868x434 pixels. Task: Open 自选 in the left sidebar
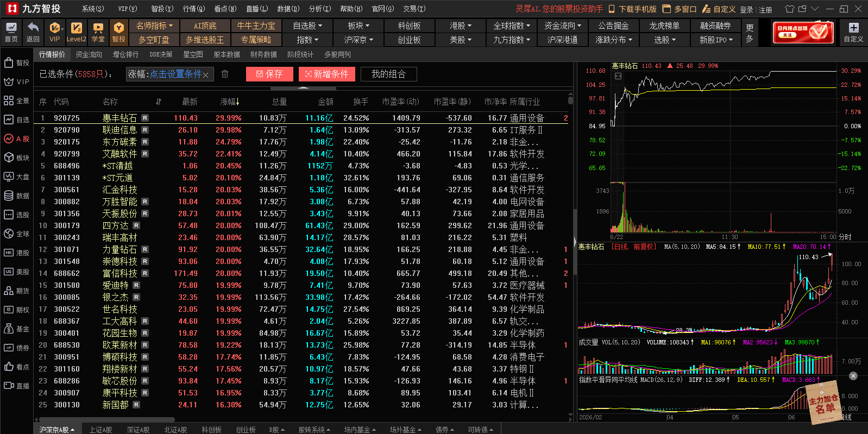tap(16, 119)
